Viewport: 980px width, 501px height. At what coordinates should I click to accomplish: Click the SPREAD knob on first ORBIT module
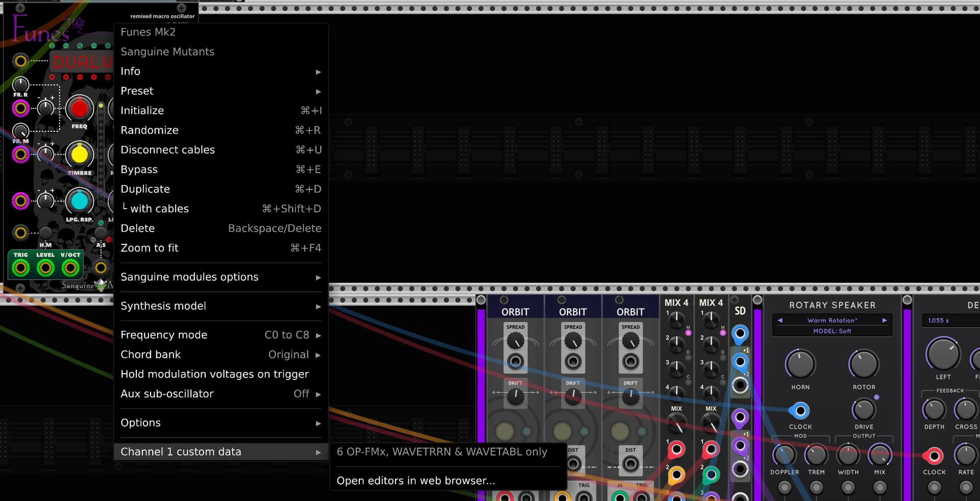click(x=516, y=341)
